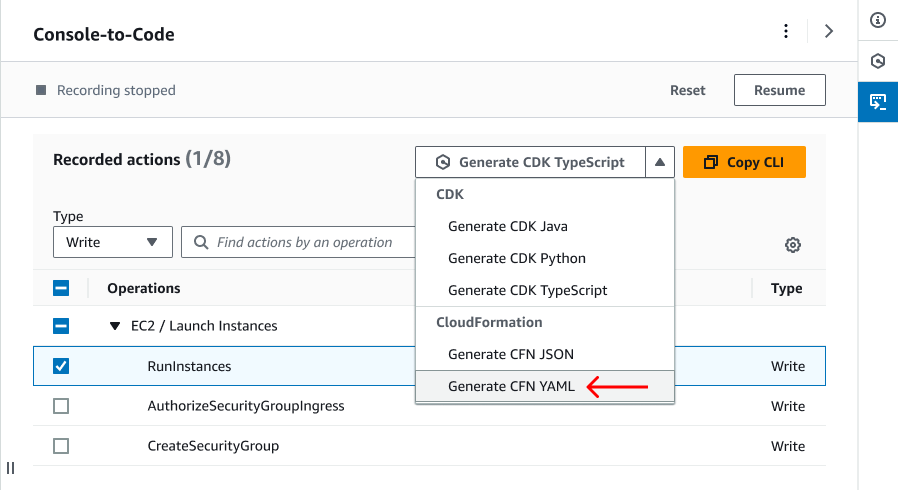
Task: Choose Generate CFN YAML from the menu
Action: tap(512, 386)
